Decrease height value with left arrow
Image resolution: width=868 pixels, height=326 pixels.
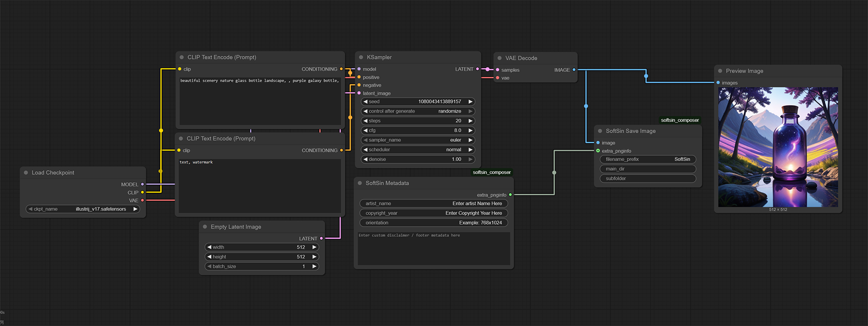coord(209,257)
